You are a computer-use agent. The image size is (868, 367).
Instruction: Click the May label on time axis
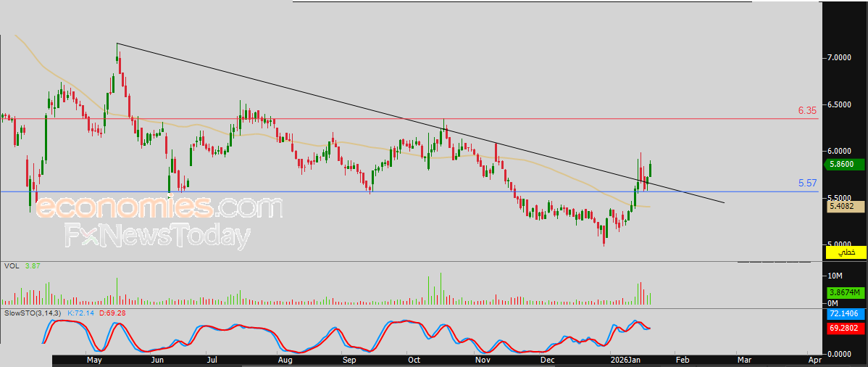[x=95, y=359]
